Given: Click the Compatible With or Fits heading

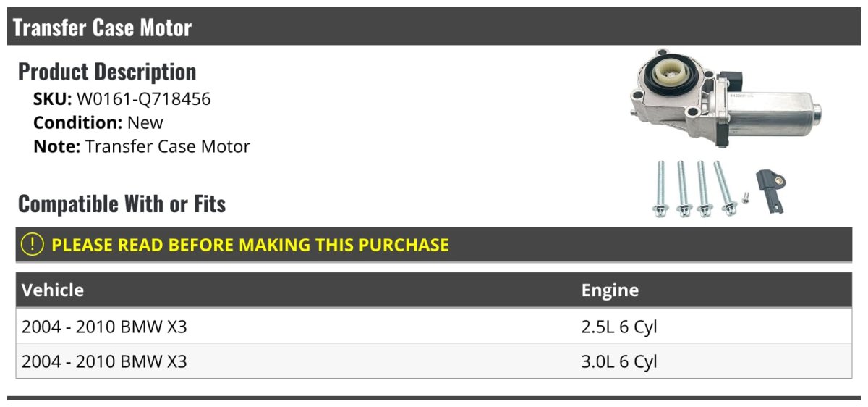Looking at the screenshot, I should [x=122, y=204].
